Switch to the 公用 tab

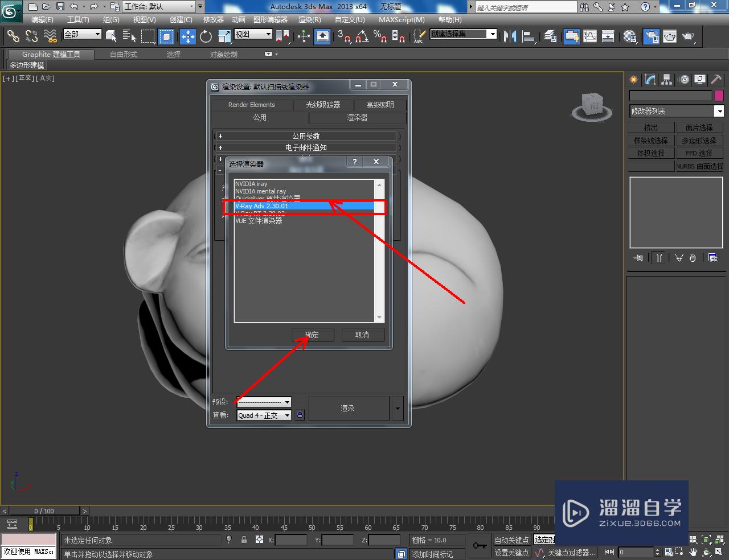[x=260, y=117]
